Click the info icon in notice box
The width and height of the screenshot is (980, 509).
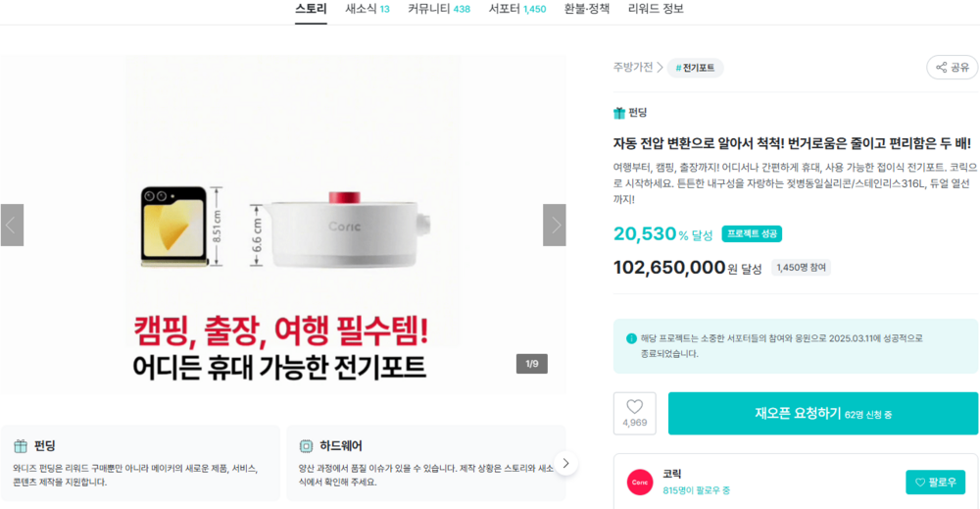(x=631, y=338)
